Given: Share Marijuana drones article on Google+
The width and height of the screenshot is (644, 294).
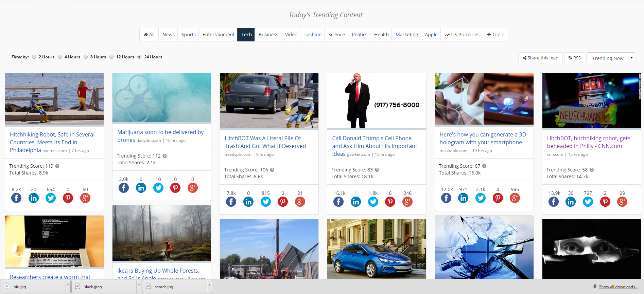Looking at the screenshot, I should click(x=193, y=188).
